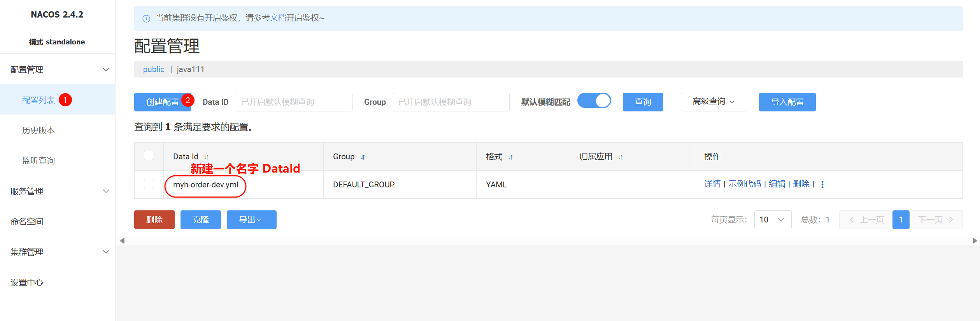Click the 归属应用 column sort icon
This screenshot has height=321, width=980.
click(x=621, y=157)
